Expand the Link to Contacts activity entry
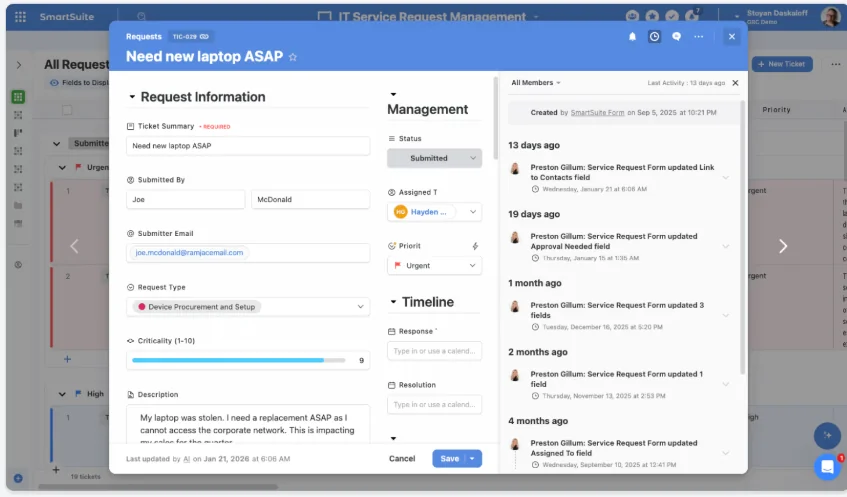Image resolution: width=847 pixels, height=497 pixels. pyautogui.click(x=725, y=178)
